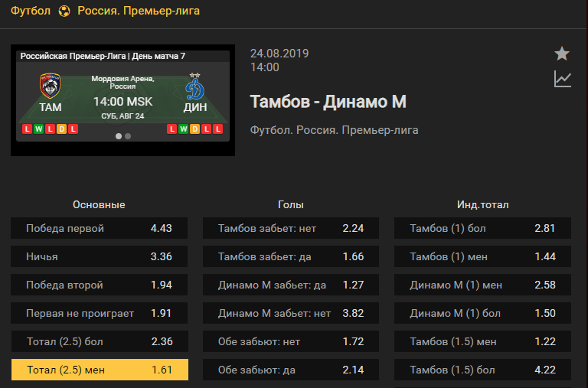Select Победа второй bet at 1.94
This screenshot has height=388, width=588.
[99, 285]
